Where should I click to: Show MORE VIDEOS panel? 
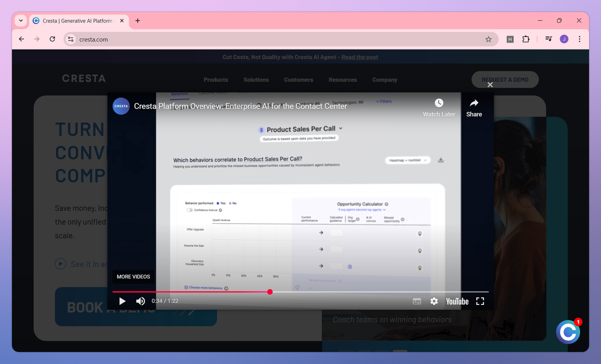133,276
